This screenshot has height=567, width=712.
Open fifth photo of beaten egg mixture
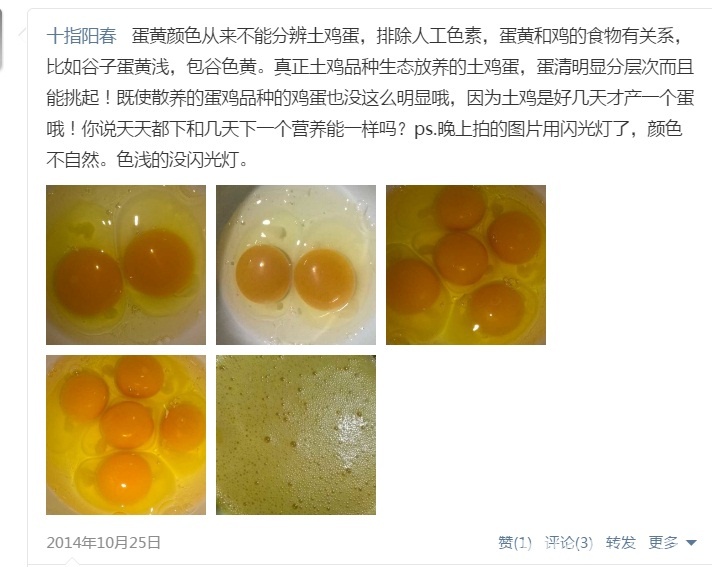click(x=296, y=435)
